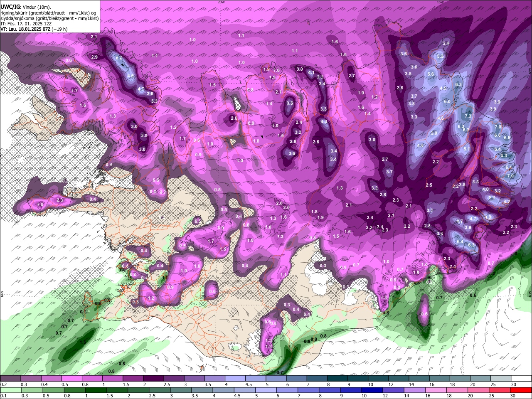Viewport: 532px width, 399px height.
Task: Click the 'slydda/snjókoma' legend description line
Action: pyautogui.click(x=49, y=18)
